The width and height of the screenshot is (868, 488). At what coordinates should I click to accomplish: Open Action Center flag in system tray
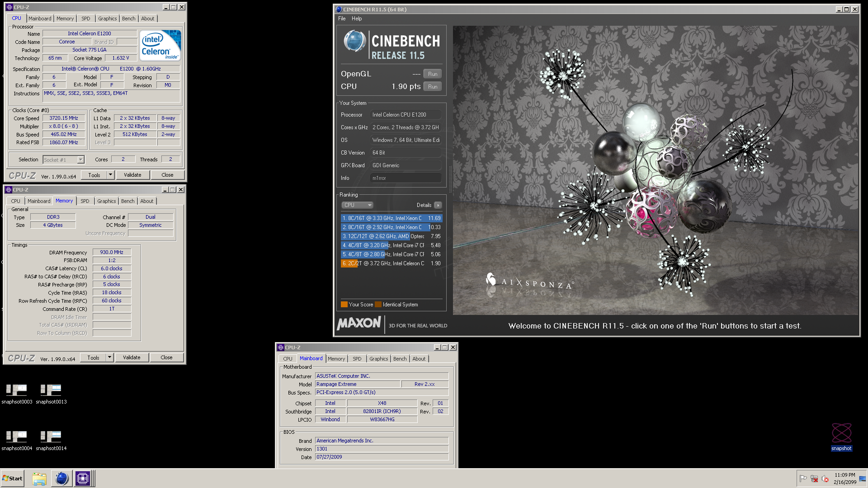tap(803, 479)
